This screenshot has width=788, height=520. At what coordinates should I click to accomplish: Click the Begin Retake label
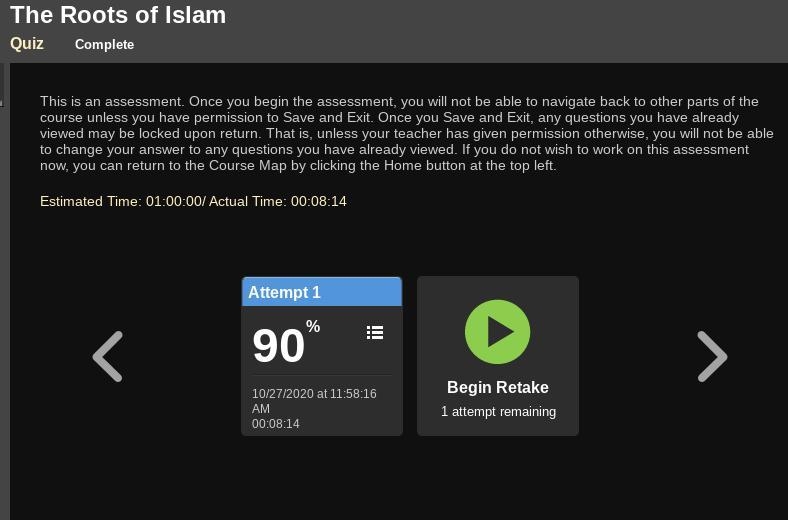point(498,387)
